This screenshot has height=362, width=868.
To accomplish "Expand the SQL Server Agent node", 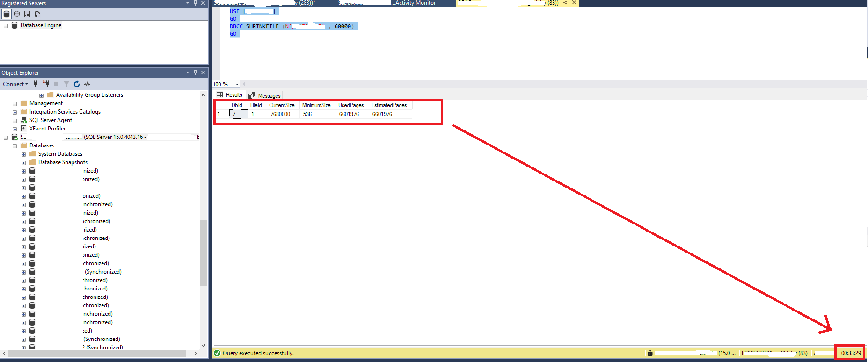I will [15, 121].
